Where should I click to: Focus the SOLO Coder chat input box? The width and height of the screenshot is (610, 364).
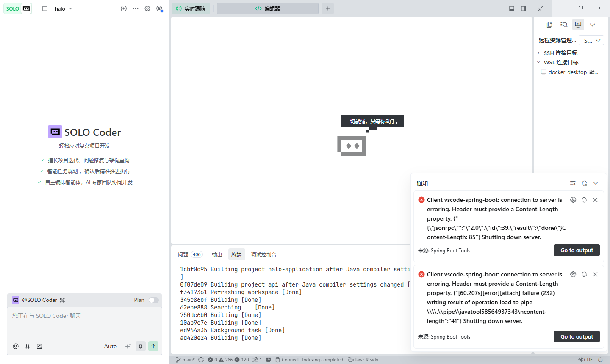click(x=85, y=323)
